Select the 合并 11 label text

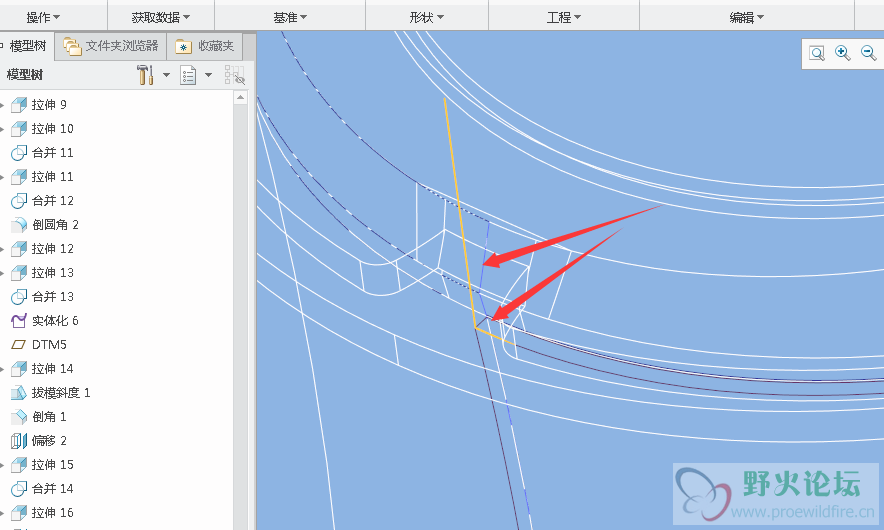tap(52, 153)
